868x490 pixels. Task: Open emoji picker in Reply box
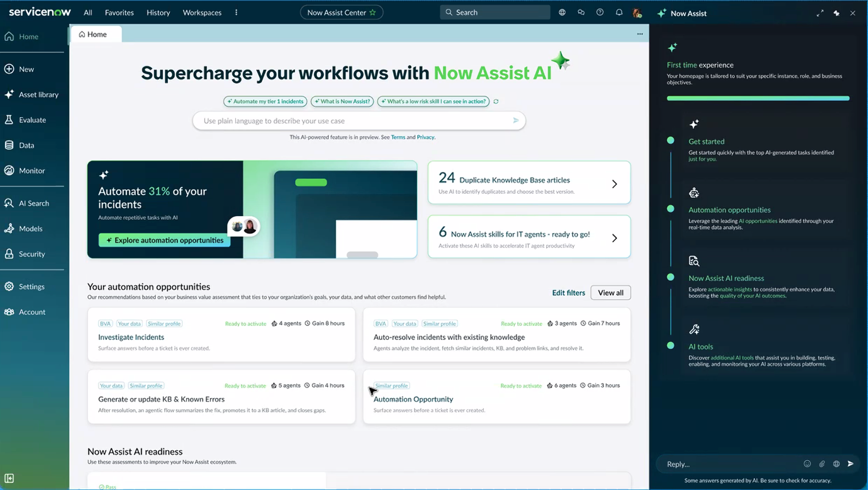tap(807, 464)
